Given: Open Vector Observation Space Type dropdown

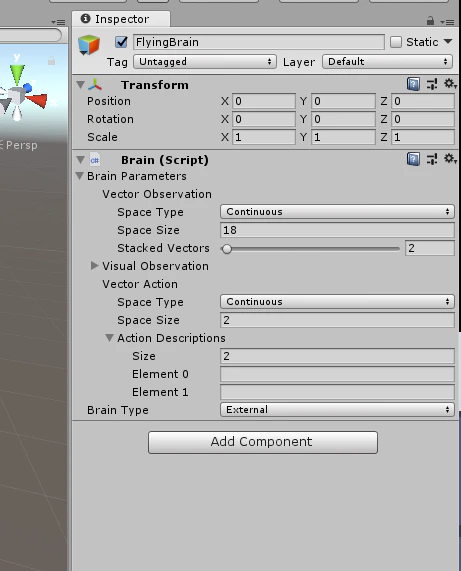Looking at the screenshot, I should (337, 212).
